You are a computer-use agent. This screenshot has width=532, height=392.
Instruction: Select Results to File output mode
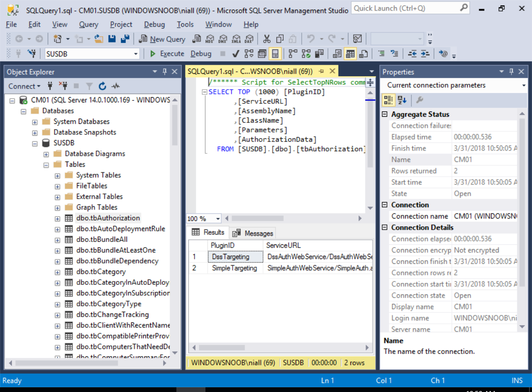click(x=363, y=53)
